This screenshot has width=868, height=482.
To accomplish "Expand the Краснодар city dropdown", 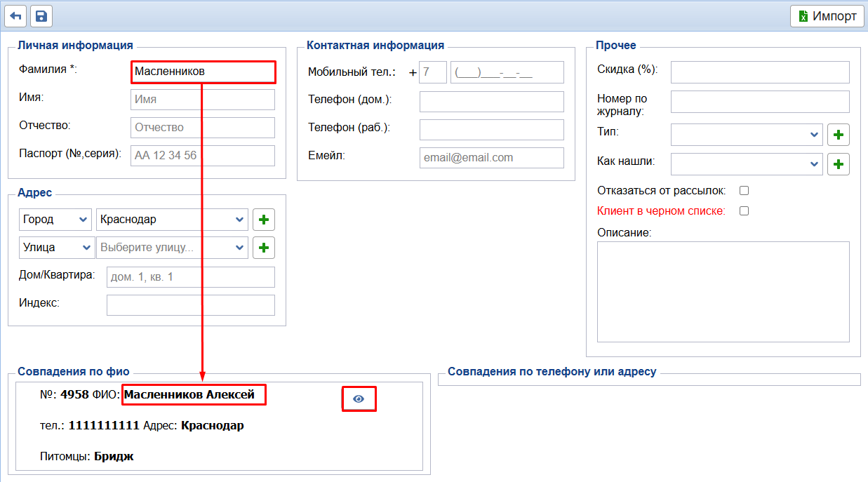I will pyautogui.click(x=172, y=220).
